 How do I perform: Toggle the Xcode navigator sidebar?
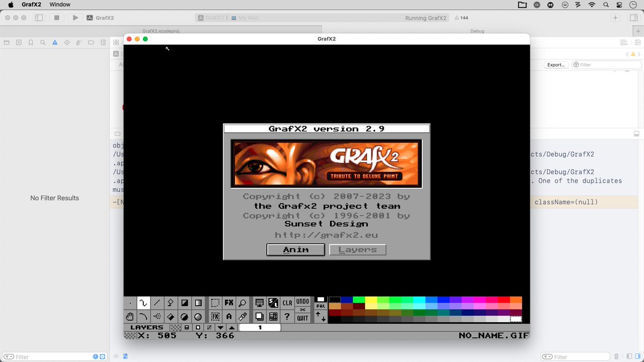(x=39, y=18)
